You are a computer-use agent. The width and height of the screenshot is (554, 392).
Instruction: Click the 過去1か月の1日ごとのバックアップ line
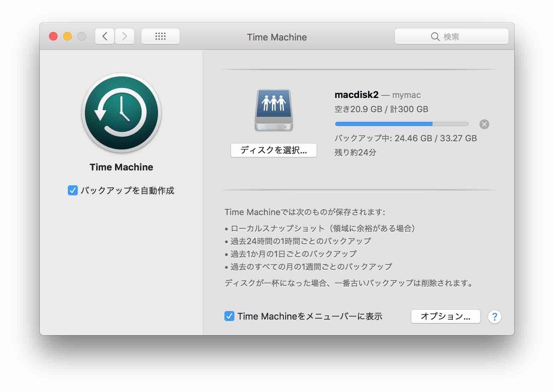coord(291,254)
